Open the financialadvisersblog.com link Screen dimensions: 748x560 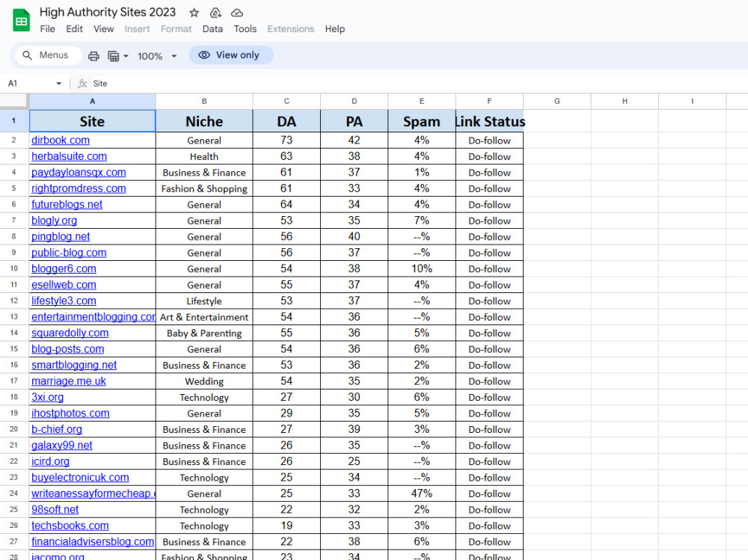[93, 542]
